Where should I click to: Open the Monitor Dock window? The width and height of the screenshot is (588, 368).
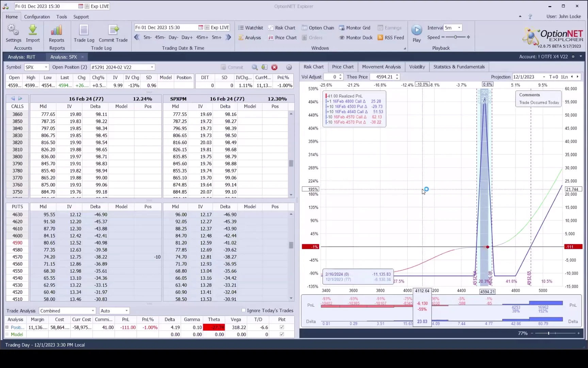pos(356,37)
